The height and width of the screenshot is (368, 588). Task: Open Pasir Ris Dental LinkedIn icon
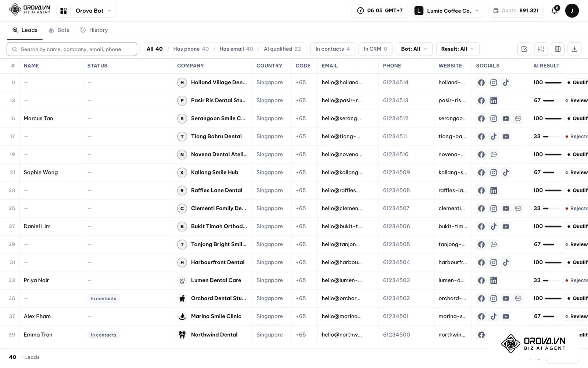point(494,100)
